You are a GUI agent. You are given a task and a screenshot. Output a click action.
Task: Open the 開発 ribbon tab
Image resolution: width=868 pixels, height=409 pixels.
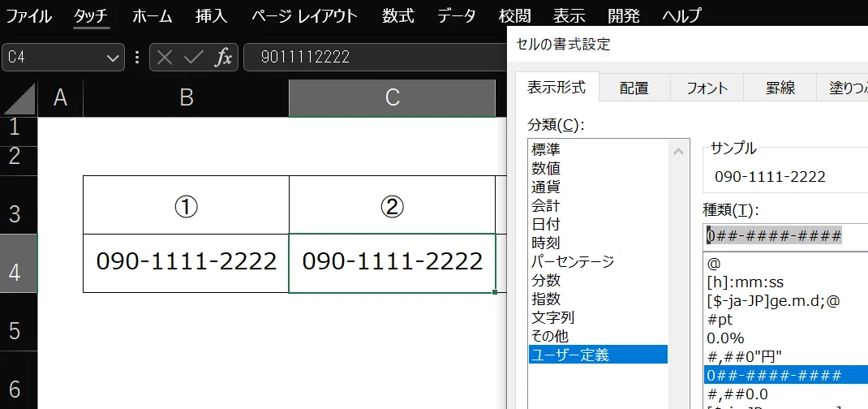pyautogui.click(x=624, y=15)
